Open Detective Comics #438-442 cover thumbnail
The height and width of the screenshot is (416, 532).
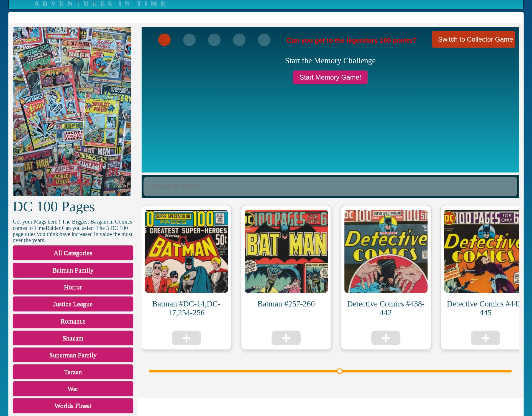(386, 251)
